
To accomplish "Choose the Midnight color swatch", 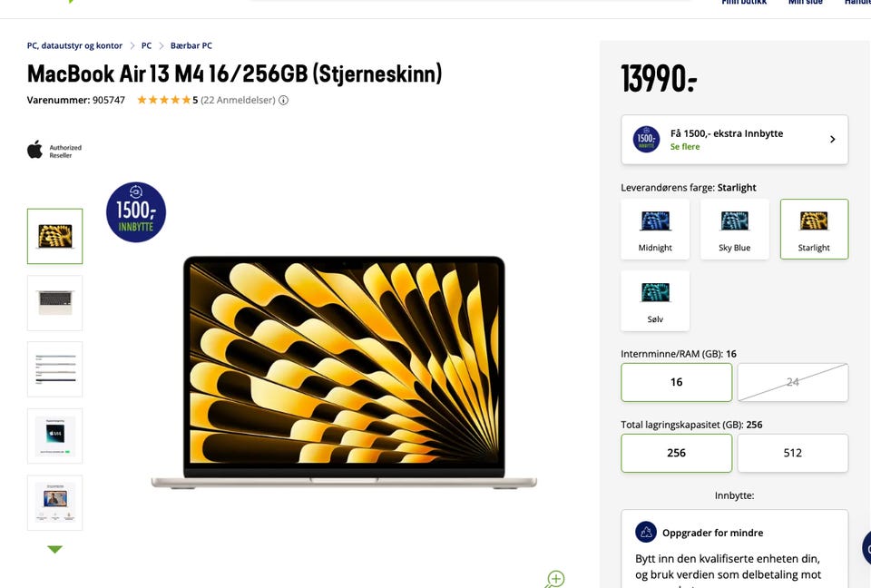I will 655,229.
